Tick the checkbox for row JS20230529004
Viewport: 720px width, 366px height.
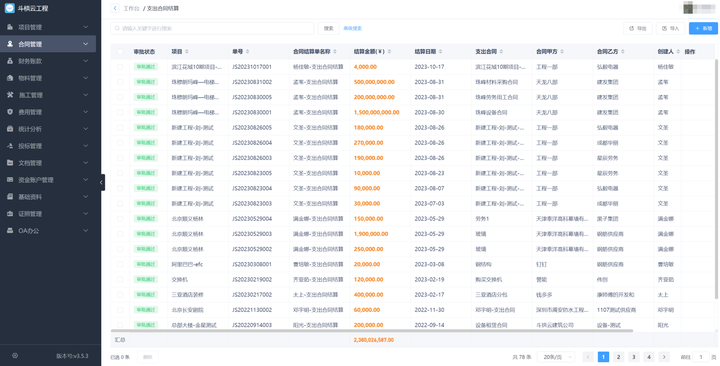(x=120, y=219)
